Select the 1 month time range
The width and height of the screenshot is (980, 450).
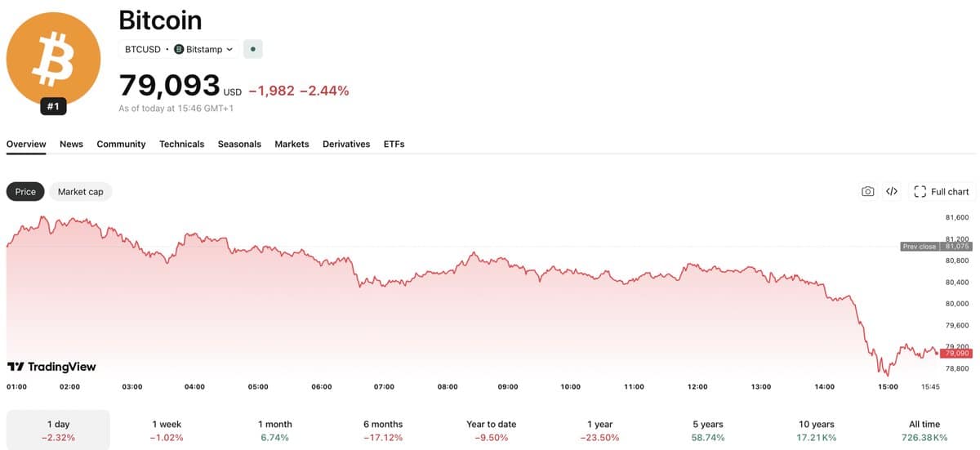click(x=275, y=430)
